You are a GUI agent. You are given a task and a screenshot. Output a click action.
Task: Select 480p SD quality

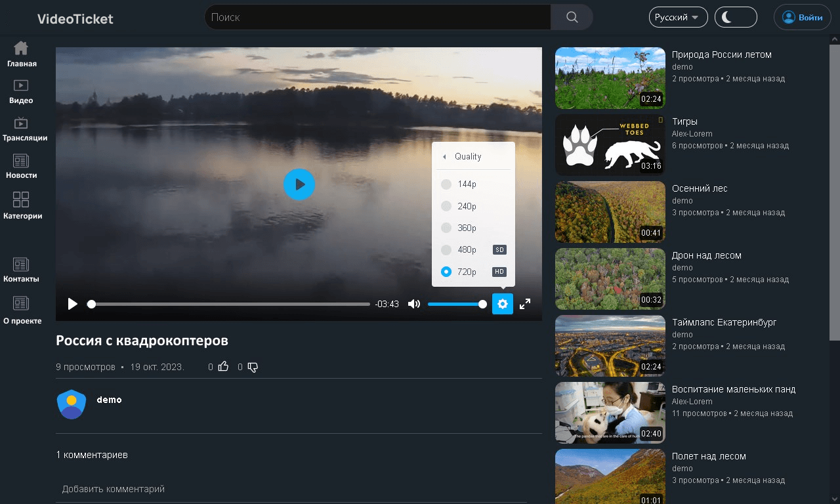[466, 249]
